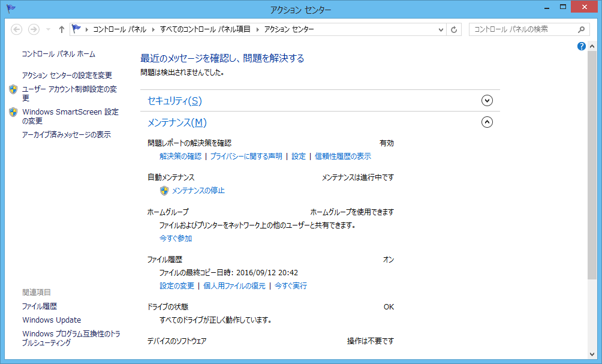Open Windows SmartScreen 設定の変更
The height and width of the screenshot is (364, 602).
coord(70,116)
